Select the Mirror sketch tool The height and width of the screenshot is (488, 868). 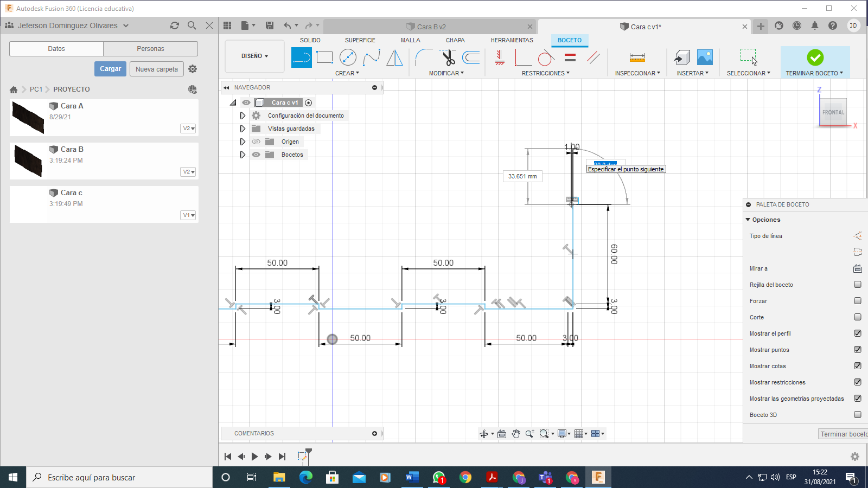pos(395,57)
